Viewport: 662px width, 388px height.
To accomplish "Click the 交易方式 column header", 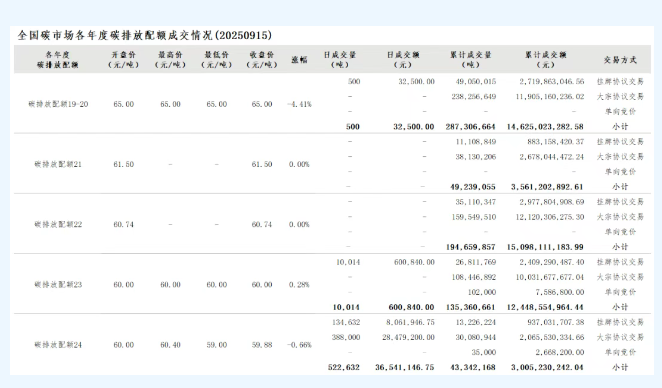I will point(620,60).
